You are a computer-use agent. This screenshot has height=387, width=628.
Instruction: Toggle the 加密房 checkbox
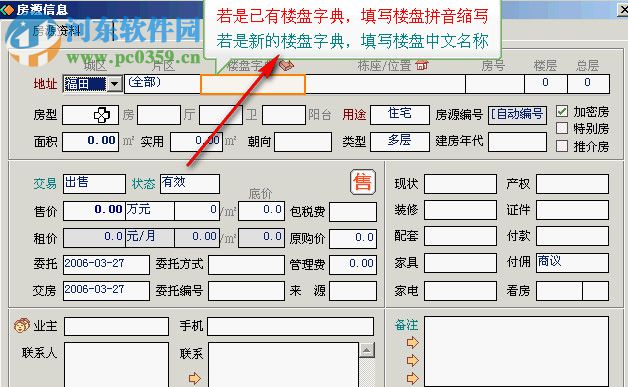tap(562, 111)
